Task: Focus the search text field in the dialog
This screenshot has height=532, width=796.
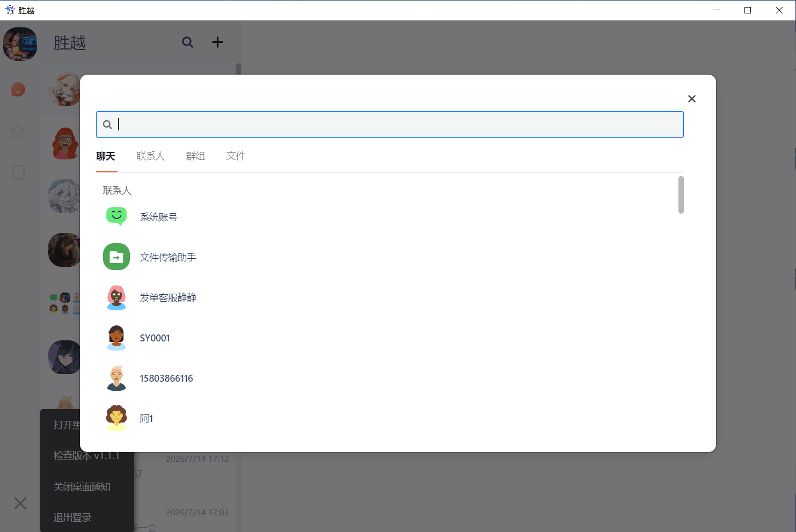Action: 390,125
